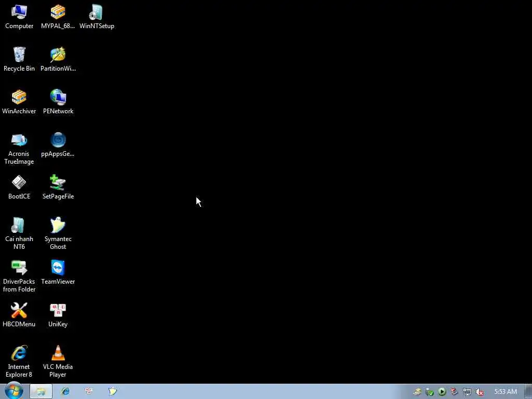Open the Ghost taskbar shortcut
The height and width of the screenshot is (399, 532).
(113, 391)
